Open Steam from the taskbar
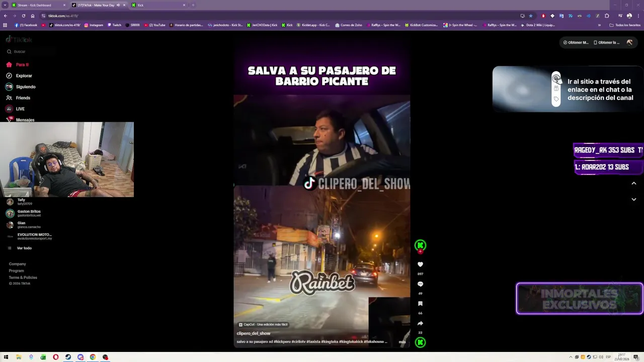Image resolution: width=644 pixels, height=362 pixels. point(68,357)
